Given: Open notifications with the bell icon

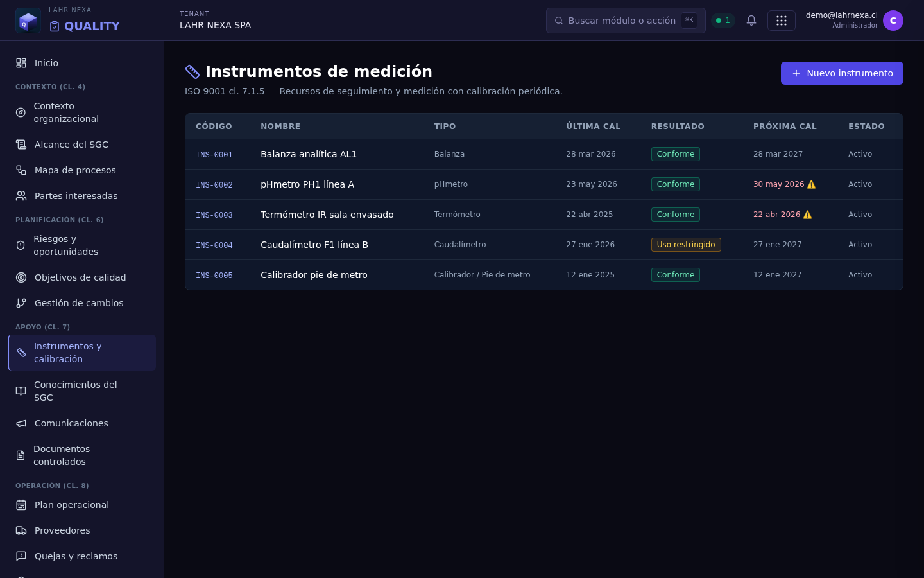Looking at the screenshot, I should point(751,21).
